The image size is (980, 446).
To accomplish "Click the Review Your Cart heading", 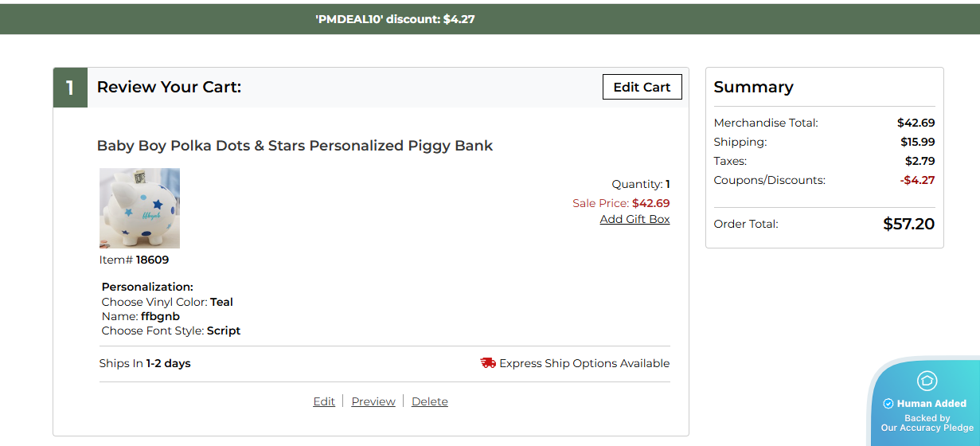I will 169,88.
